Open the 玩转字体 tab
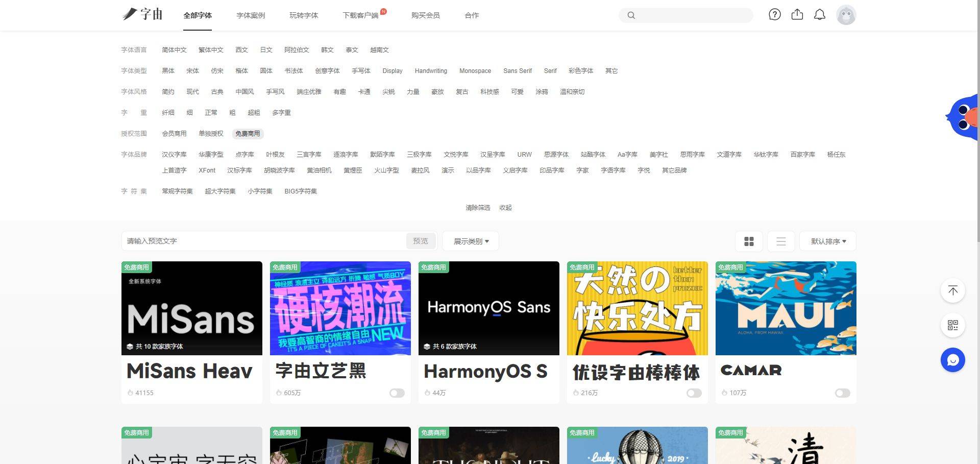Screen dimensions: 980x464 tap(304, 15)
